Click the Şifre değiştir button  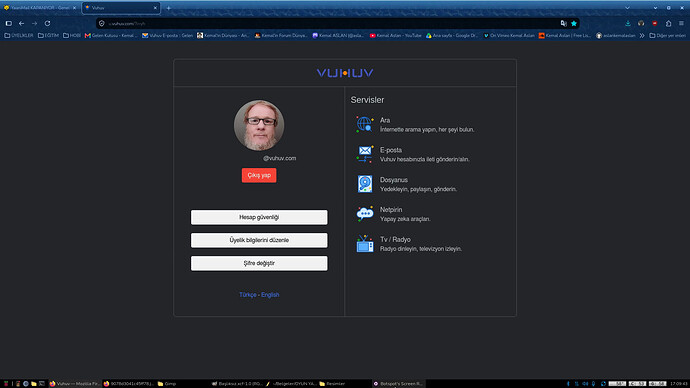point(259,263)
